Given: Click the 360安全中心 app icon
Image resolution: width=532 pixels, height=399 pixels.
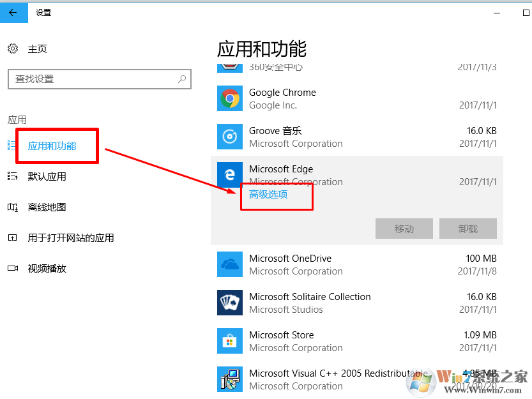Looking at the screenshot, I should point(230,68).
